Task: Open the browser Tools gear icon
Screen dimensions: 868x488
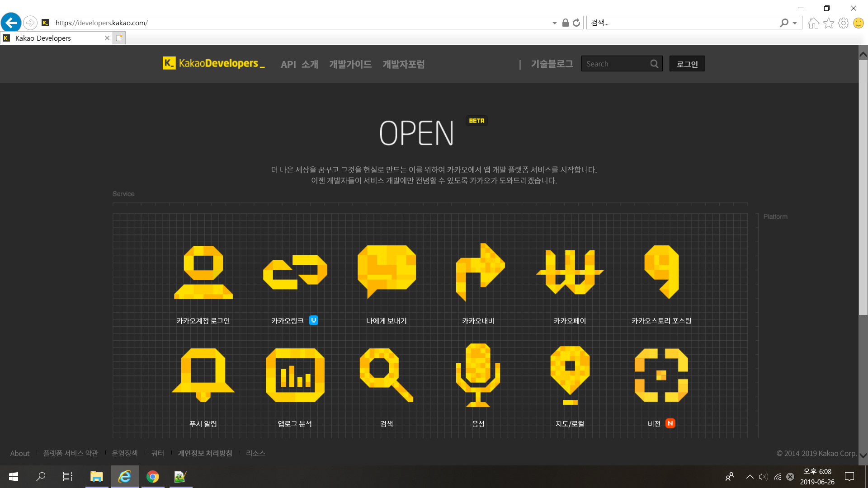Action: [x=843, y=23]
